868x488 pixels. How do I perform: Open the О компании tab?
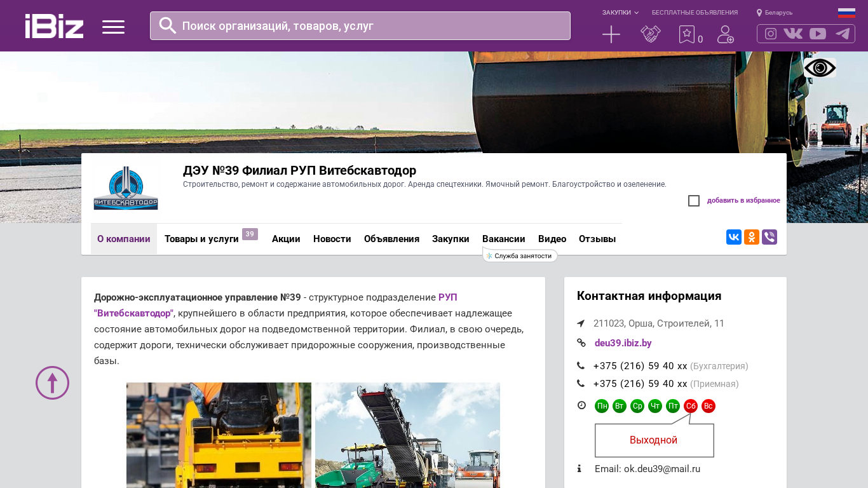pyautogui.click(x=124, y=239)
